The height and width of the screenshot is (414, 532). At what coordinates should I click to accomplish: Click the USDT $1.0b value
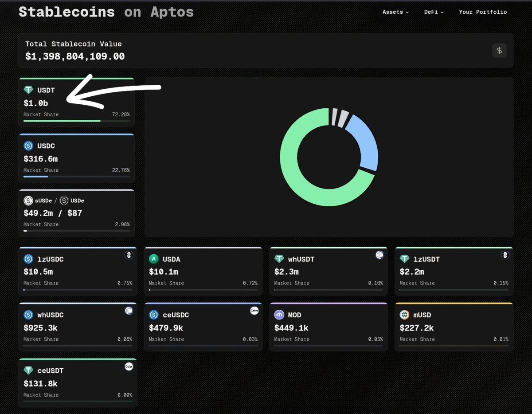(x=36, y=103)
